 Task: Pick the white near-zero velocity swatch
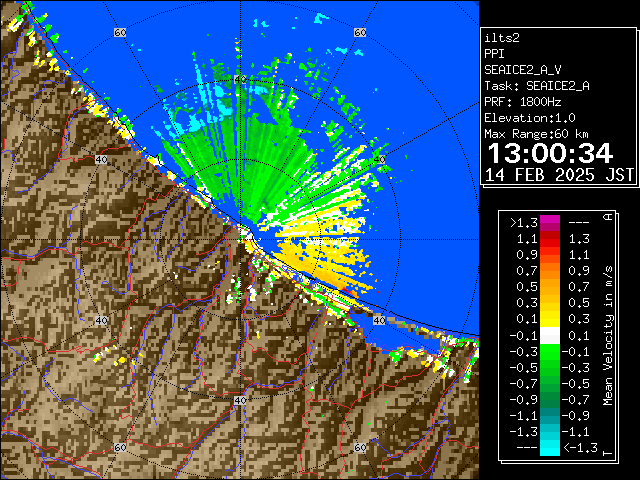pyautogui.click(x=550, y=336)
